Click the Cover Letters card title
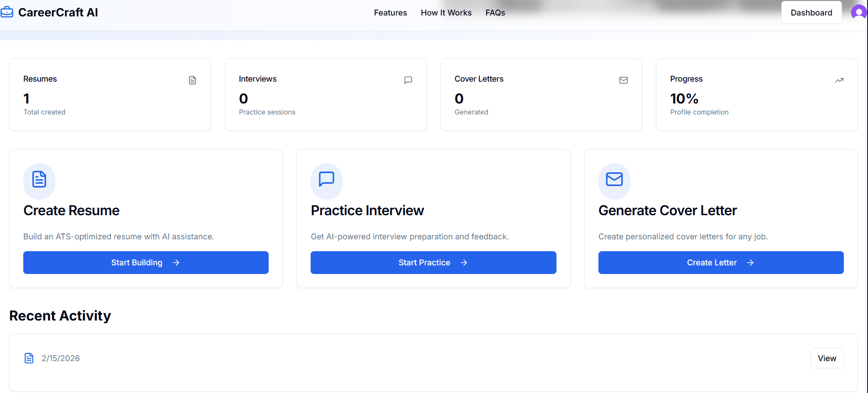868x393 pixels. point(479,79)
